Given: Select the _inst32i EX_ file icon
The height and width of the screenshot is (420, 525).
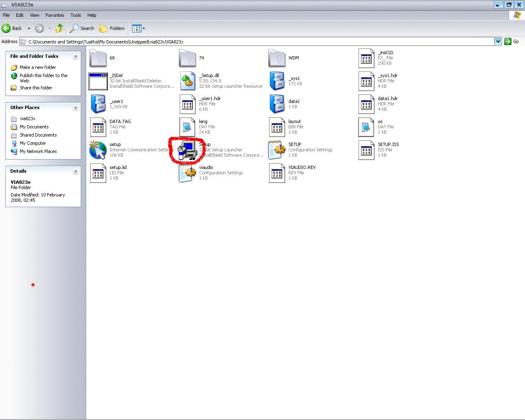Looking at the screenshot, I should click(366, 58).
